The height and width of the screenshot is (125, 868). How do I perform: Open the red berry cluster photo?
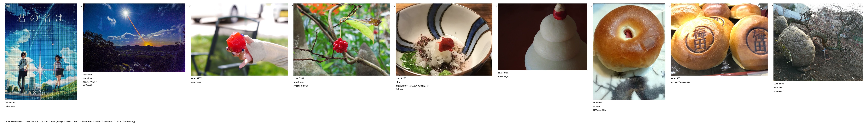342,39
